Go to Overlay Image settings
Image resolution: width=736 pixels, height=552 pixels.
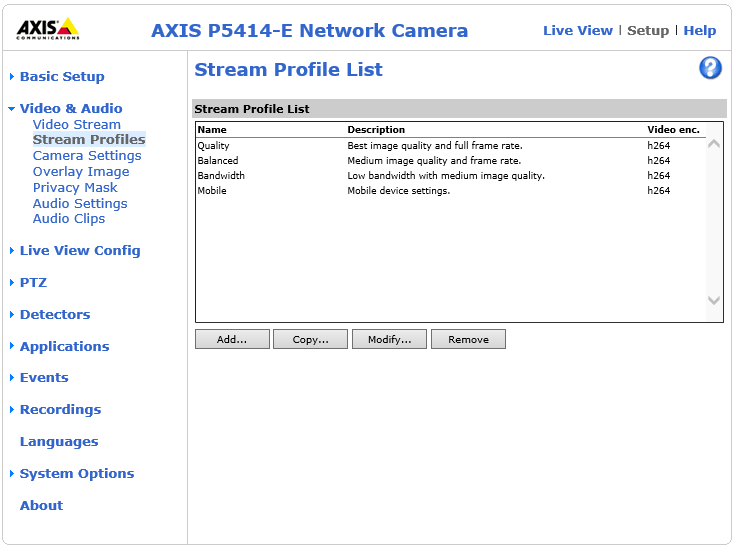pyautogui.click(x=81, y=172)
